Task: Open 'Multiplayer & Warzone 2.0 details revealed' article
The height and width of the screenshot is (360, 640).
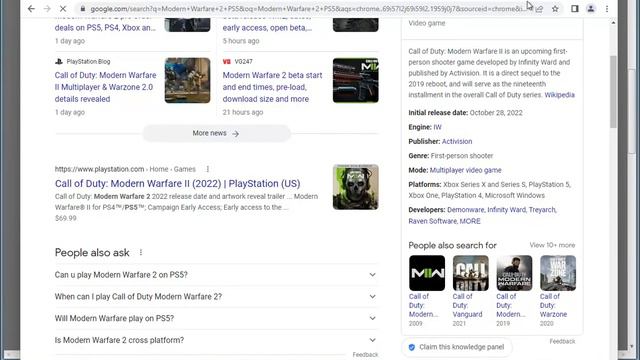Action: point(105,87)
